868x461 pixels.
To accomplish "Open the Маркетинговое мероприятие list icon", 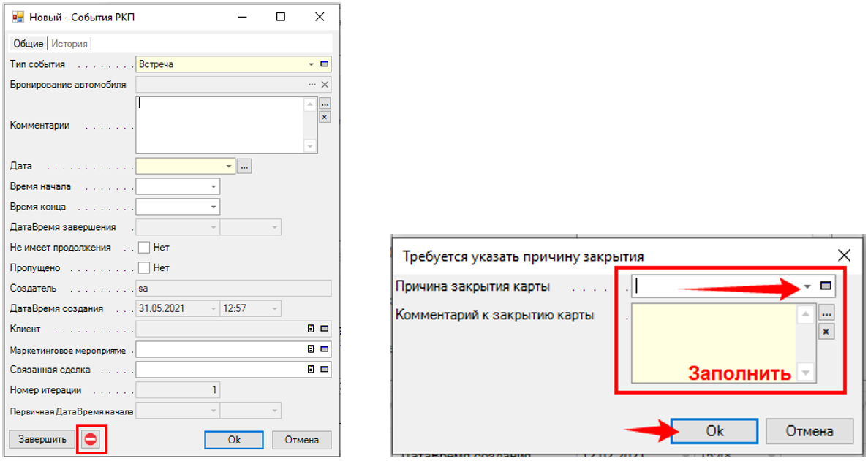I will click(x=312, y=349).
